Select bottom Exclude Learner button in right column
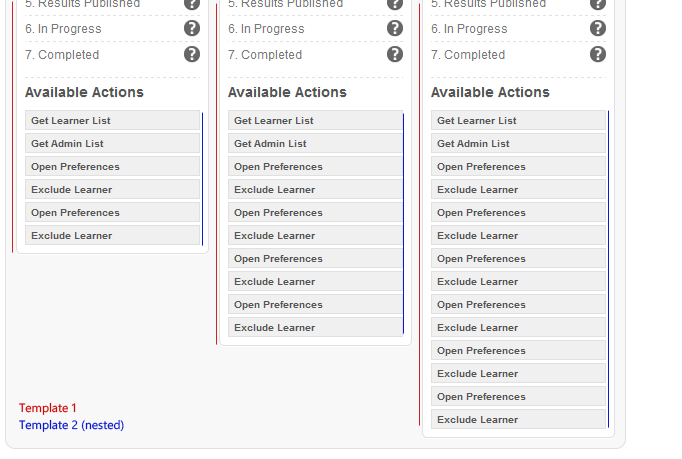The image size is (682, 459). pos(518,420)
